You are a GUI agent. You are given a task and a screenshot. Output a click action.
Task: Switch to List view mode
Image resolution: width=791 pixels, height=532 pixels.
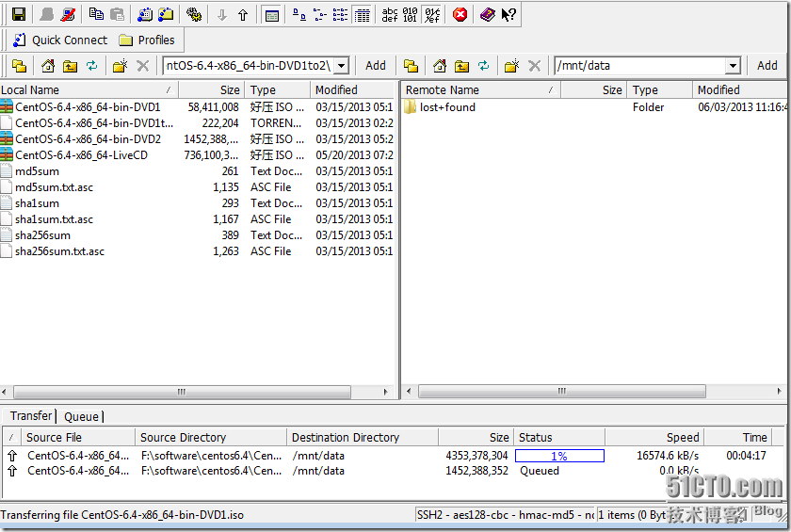click(340, 15)
